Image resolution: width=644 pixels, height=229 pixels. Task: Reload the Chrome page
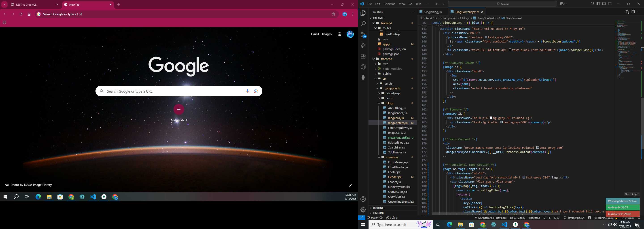point(21,14)
